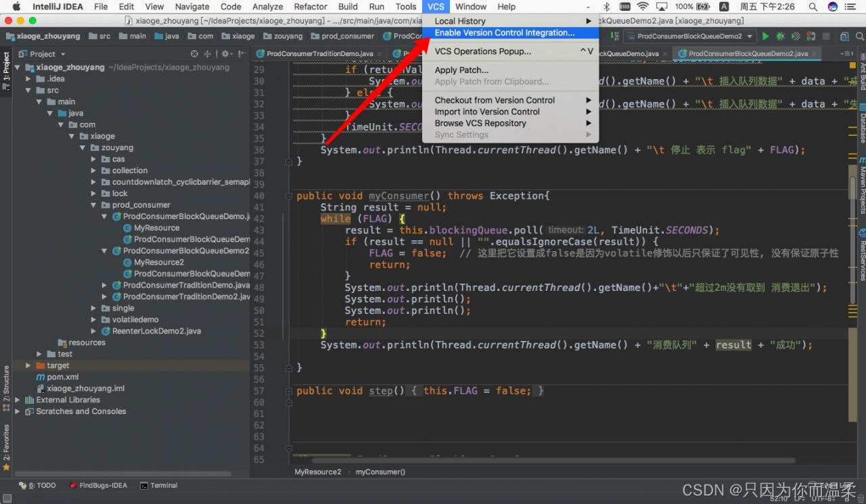Click Project panel horizontal scrollbar
The image size is (866, 504).
pyautogui.click(x=122, y=474)
